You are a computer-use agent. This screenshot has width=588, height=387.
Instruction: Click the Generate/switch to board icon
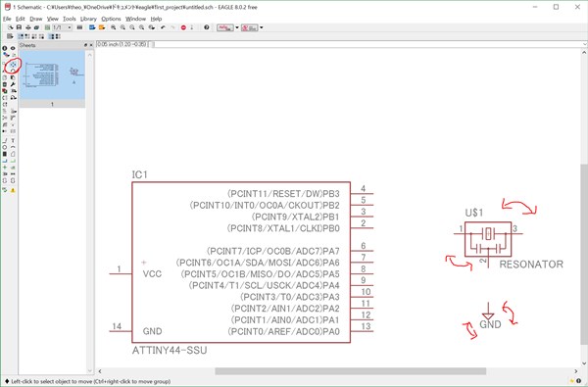tap(48, 27)
